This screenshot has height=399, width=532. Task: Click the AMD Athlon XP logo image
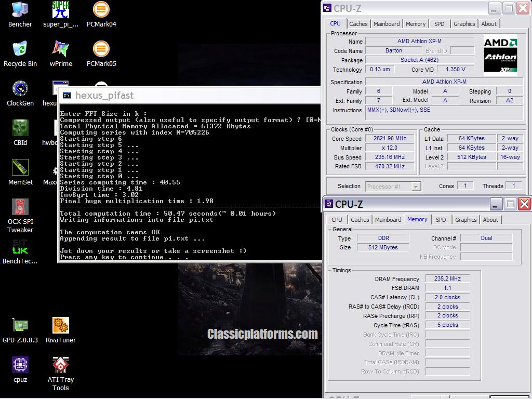click(x=500, y=55)
